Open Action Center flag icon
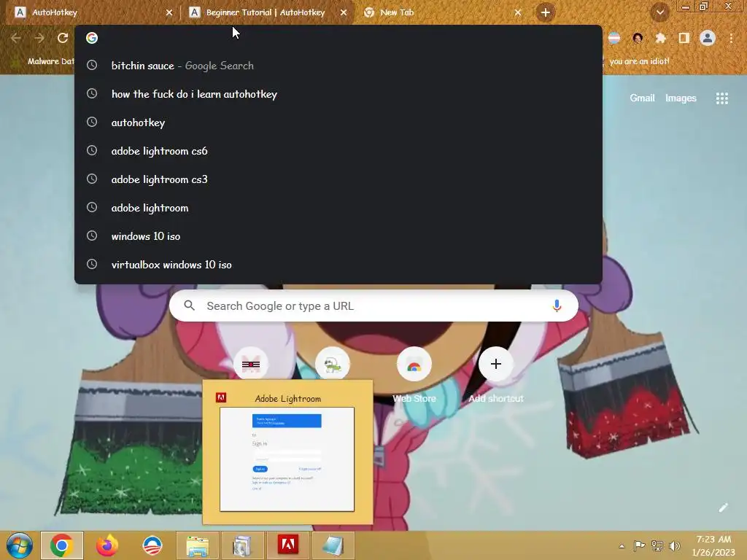Viewport: 747px width, 560px height. [639, 545]
